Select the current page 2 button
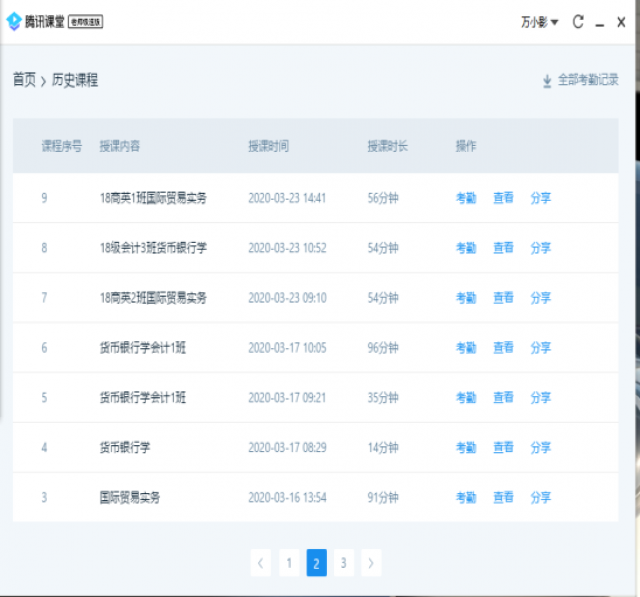The height and width of the screenshot is (597, 640). click(316, 563)
